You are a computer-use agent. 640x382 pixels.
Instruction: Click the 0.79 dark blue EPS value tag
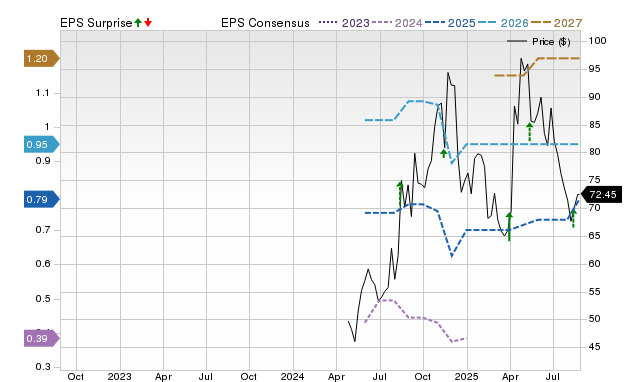click(x=42, y=200)
